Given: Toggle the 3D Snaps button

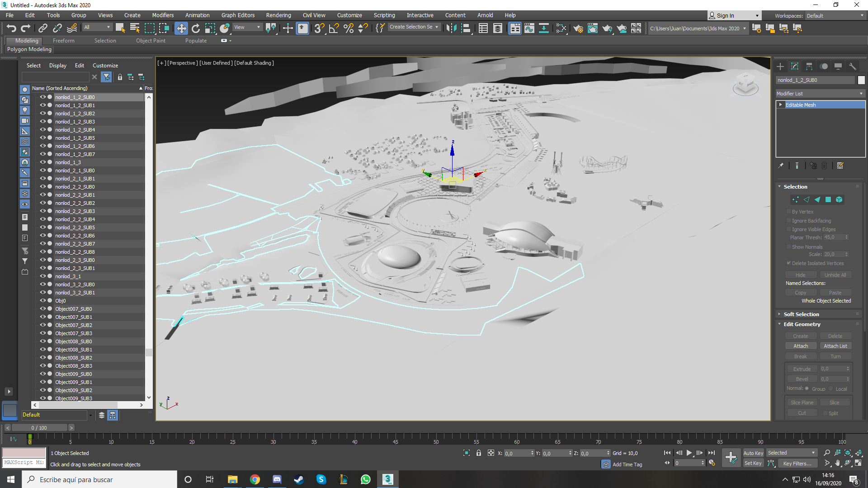Looking at the screenshot, I should [319, 28].
